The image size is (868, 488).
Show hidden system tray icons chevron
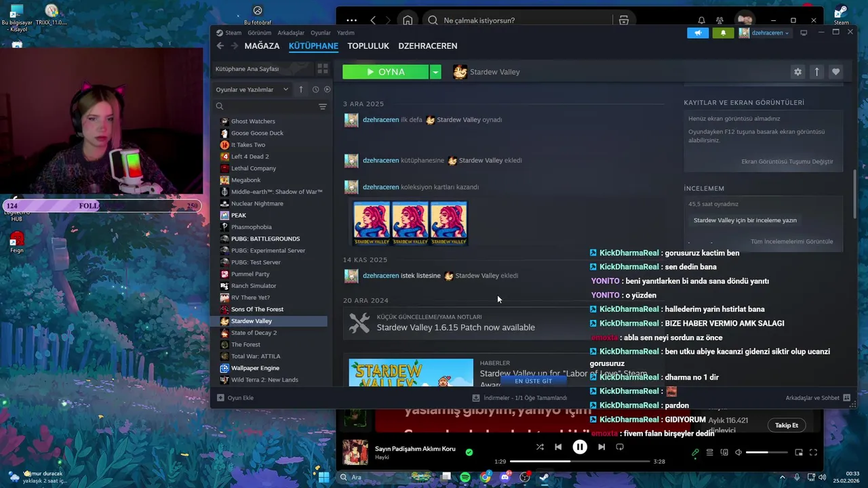[x=783, y=477]
